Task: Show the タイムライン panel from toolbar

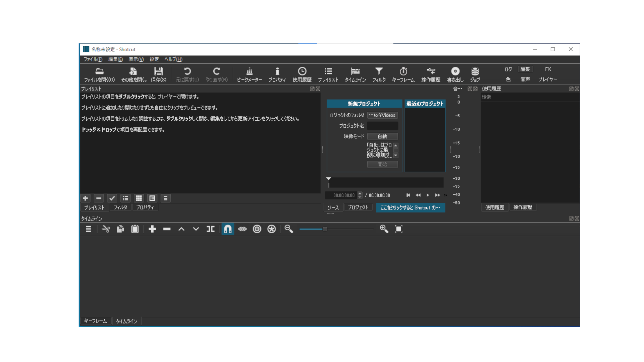Action: tap(355, 74)
